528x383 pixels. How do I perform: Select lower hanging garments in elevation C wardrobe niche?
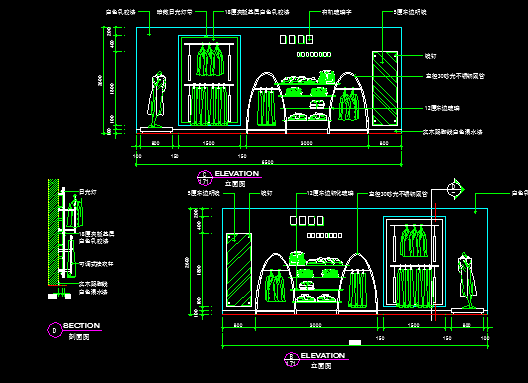[209, 105]
